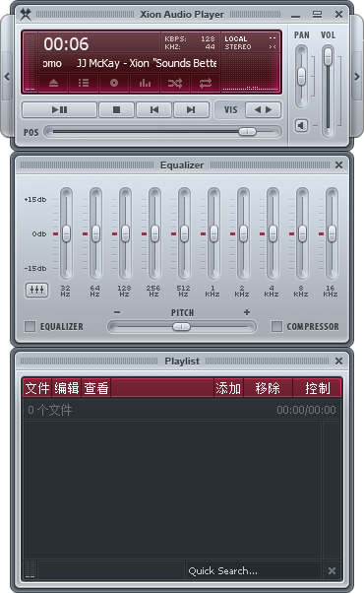Open the 文件 menu in Playlist
This screenshot has width=364, height=593.
(37, 388)
